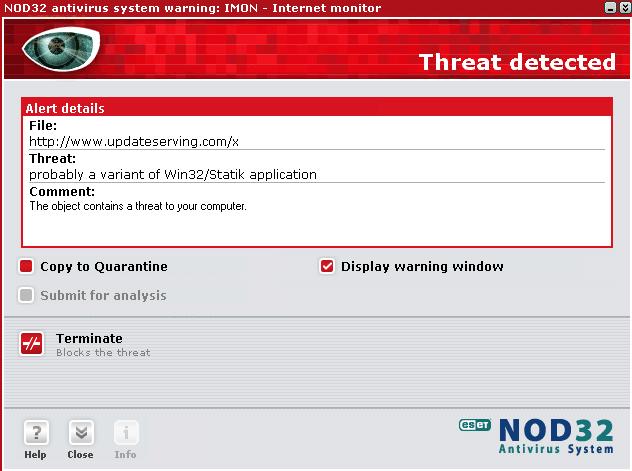Click the Help label text
Image resolution: width=632 pixels, height=471 pixels.
click(x=35, y=454)
